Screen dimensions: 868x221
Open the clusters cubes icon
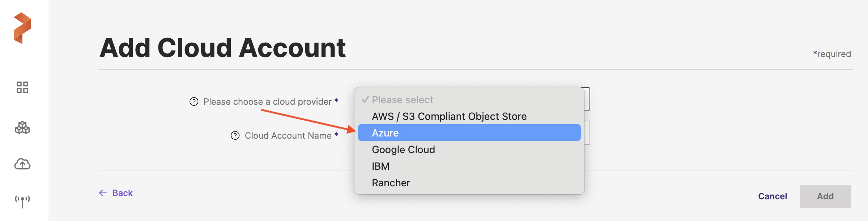[22, 127]
